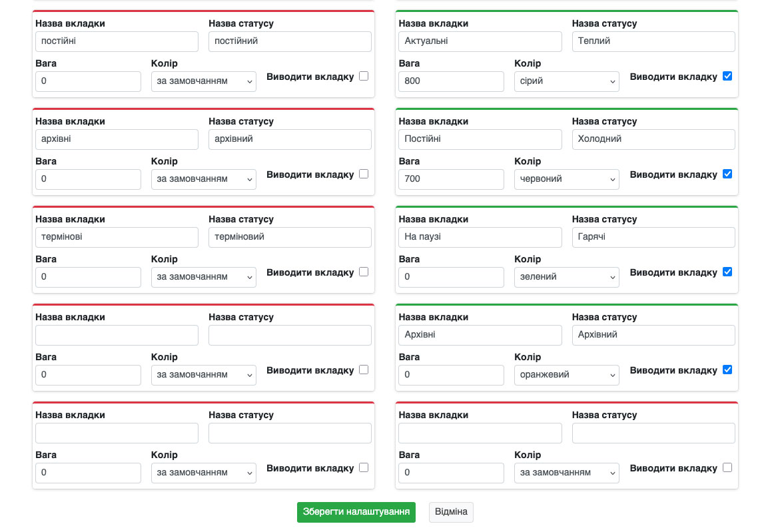
Task: Focus the status name field "терміновий"
Action: (290, 237)
